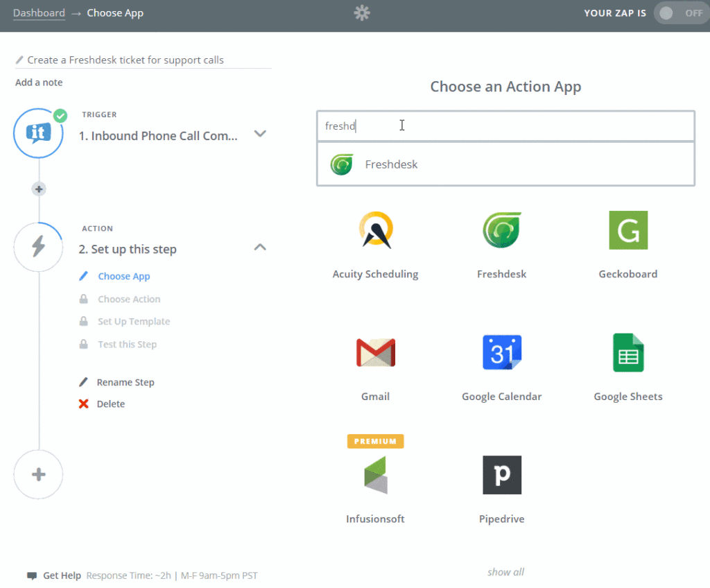Pick the Pipedrive app icon

pos(502,475)
